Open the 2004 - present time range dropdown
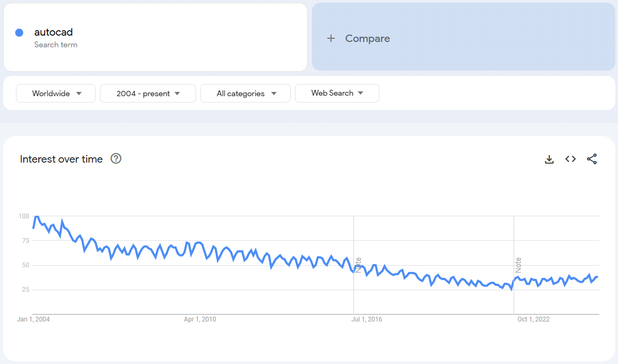The width and height of the screenshot is (618, 364). [x=148, y=94]
